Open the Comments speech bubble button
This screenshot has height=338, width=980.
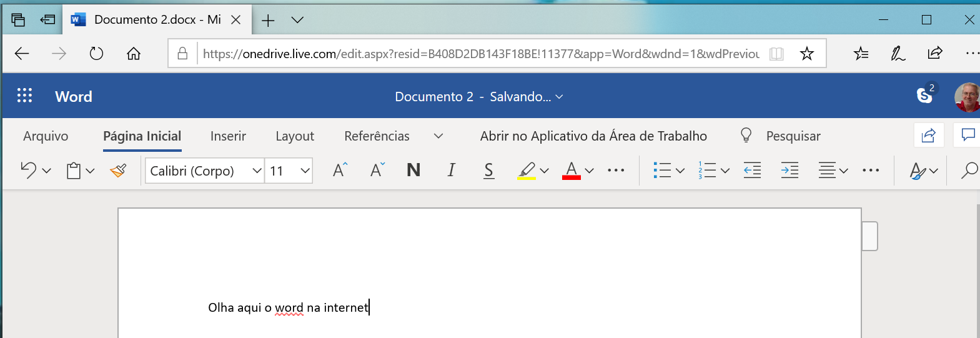point(968,135)
